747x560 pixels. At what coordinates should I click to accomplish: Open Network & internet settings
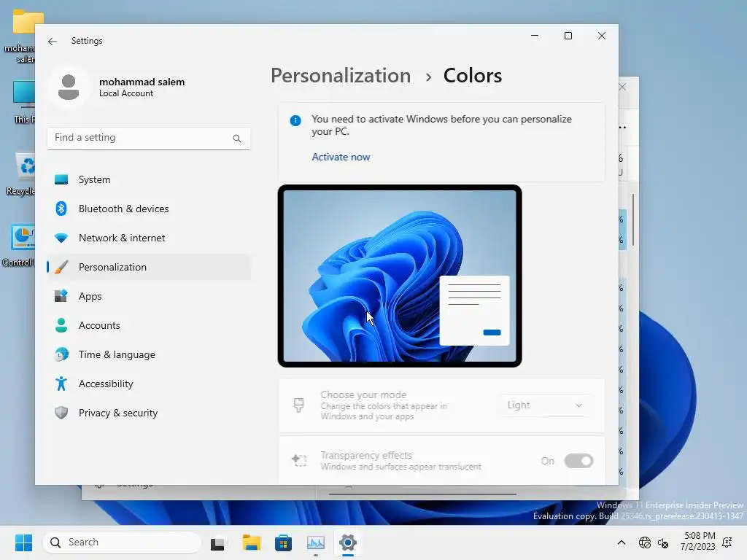click(149, 238)
